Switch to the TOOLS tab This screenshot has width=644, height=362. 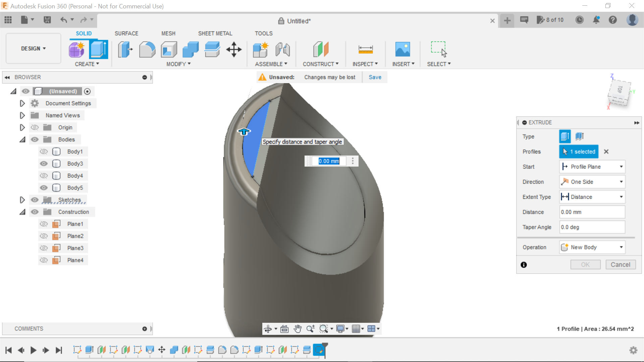(x=264, y=34)
